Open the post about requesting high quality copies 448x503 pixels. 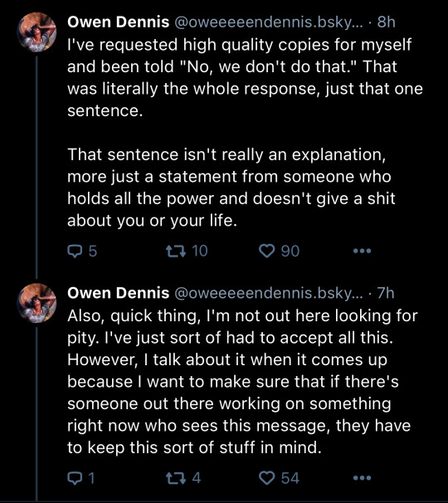click(245, 132)
